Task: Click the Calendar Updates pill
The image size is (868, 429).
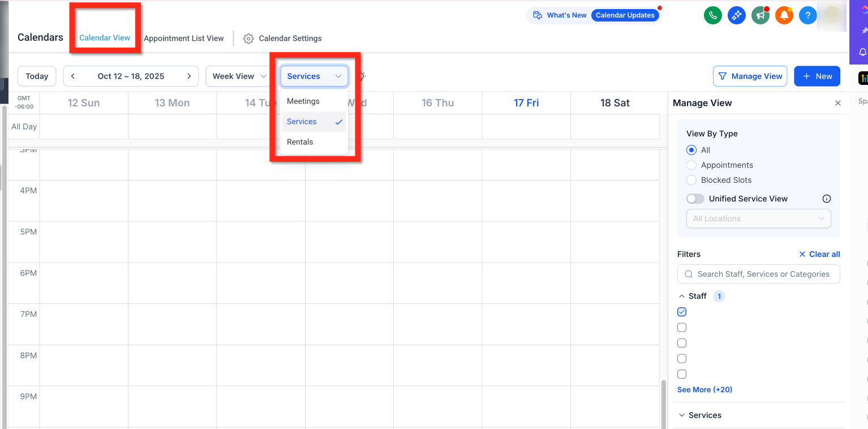Action: click(625, 15)
